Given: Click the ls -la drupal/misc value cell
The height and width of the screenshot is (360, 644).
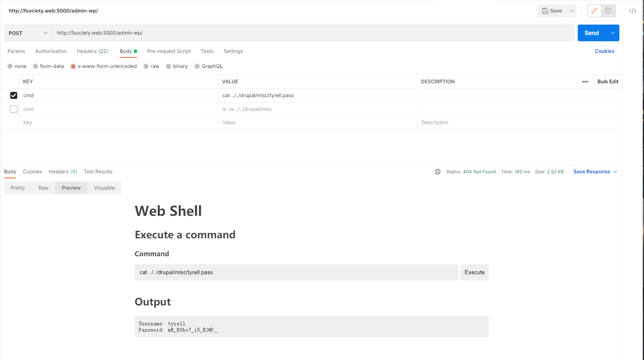Looking at the screenshot, I should pyautogui.click(x=318, y=109).
